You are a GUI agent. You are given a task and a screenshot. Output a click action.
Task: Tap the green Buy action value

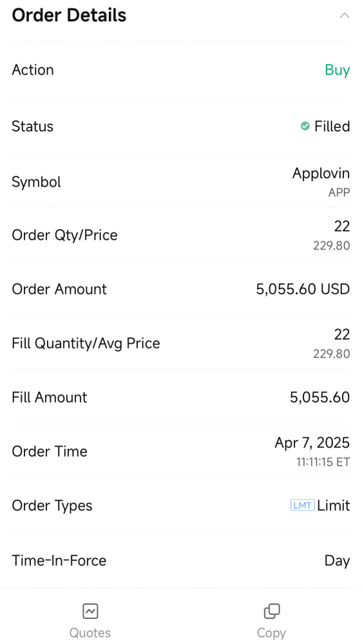(338, 70)
